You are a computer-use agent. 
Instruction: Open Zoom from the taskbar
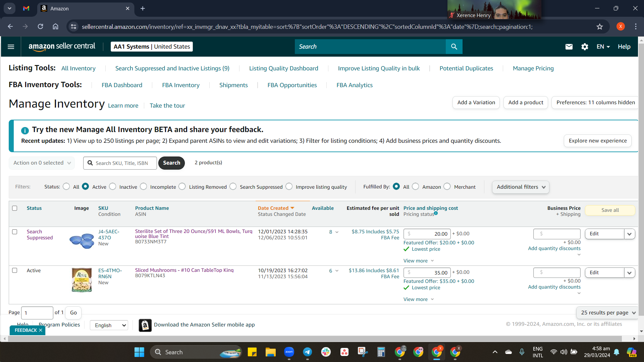[x=289, y=352]
